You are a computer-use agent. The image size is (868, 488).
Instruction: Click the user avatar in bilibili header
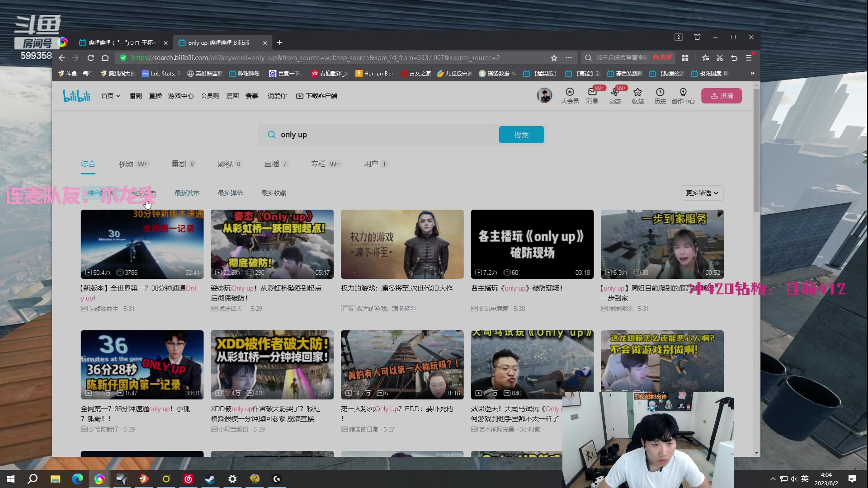544,95
